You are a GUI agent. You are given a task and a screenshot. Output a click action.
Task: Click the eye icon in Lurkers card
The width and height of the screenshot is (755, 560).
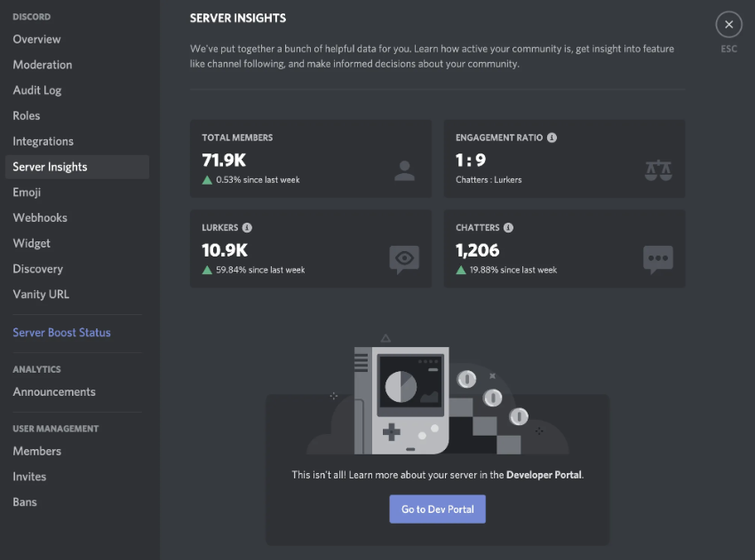(x=404, y=258)
